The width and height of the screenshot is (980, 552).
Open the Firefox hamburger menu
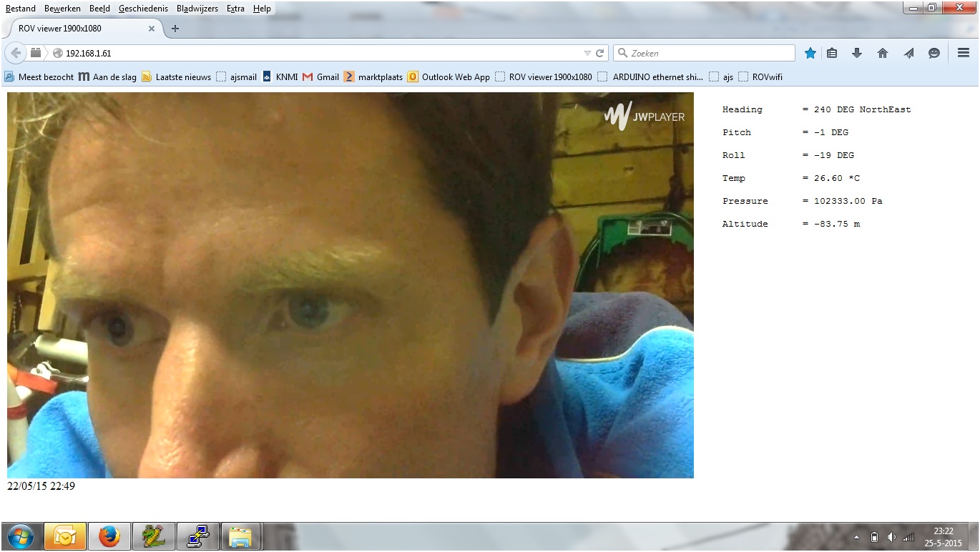coord(964,53)
